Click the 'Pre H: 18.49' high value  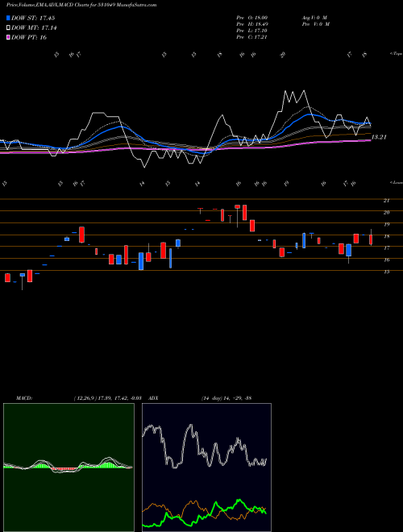click(x=252, y=24)
